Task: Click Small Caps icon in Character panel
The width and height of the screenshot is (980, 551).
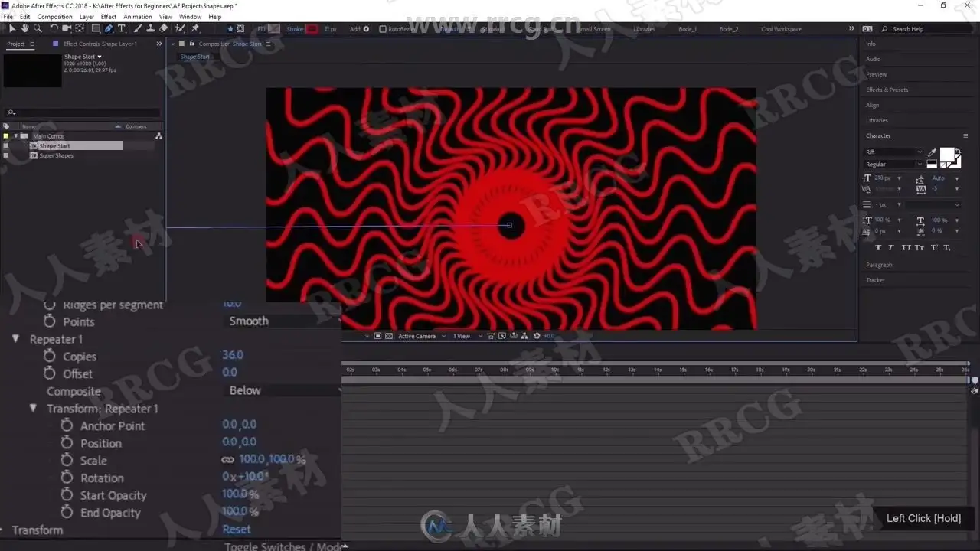Action: coord(920,247)
